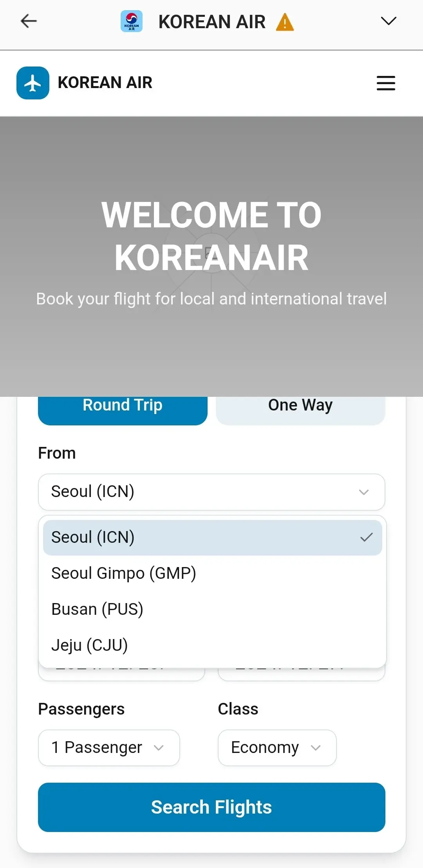Click the partially hidden return date field
Screen dimensions: 423x868
(x=301, y=674)
